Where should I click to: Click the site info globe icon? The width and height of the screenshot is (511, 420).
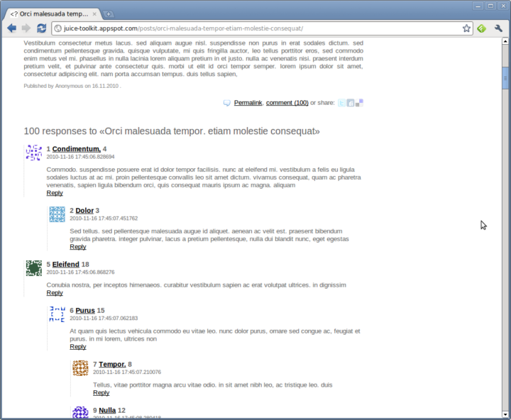[58, 28]
